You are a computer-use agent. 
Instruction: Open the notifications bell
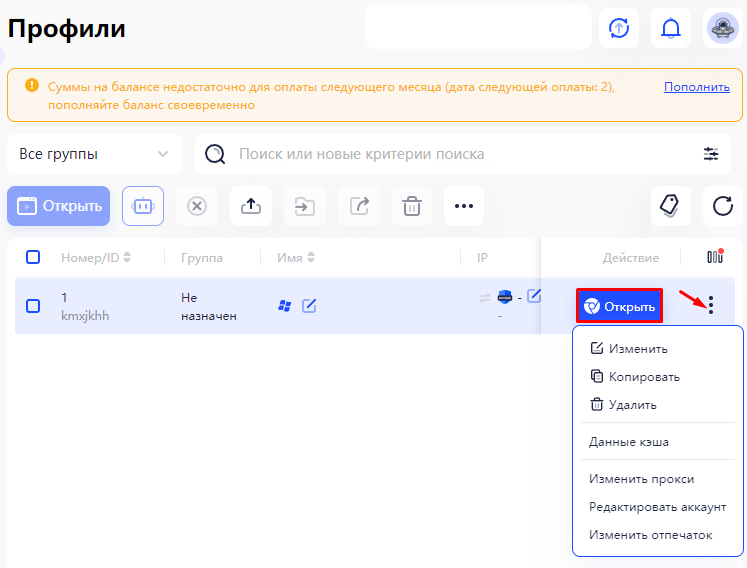tap(670, 28)
